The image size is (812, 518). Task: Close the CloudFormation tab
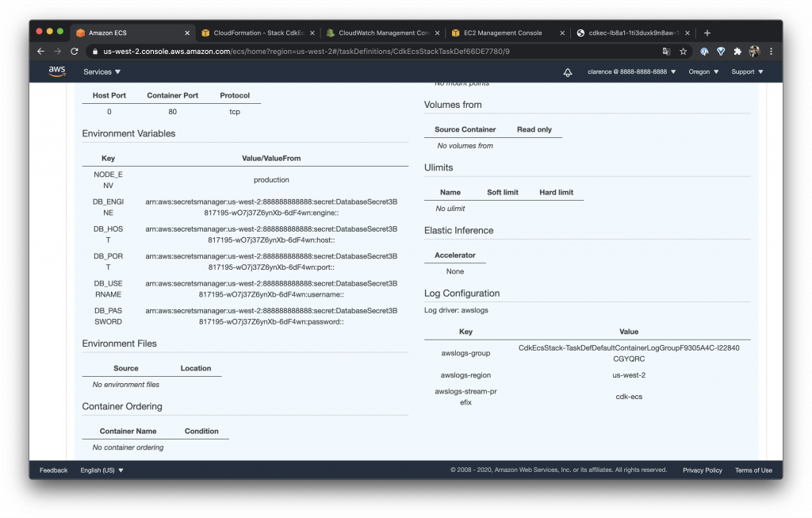pos(312,33)
